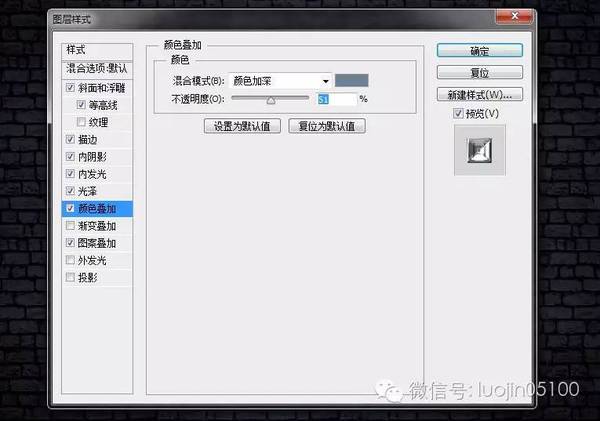Click the 设置为默认值 button
The image size is (600, 421).
pyautogui.click(x=242, y=126)
